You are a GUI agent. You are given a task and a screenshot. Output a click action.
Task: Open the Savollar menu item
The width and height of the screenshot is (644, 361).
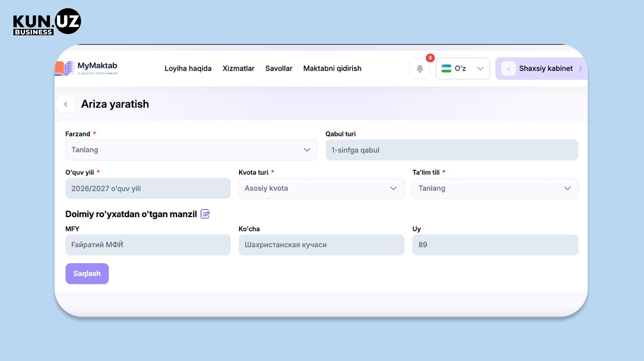click(x=279, y=68)
